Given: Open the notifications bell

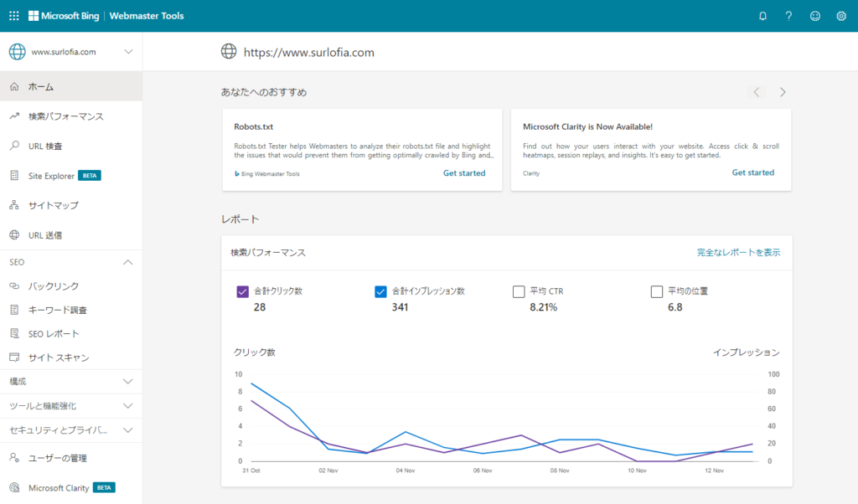Looking at the screenshot, I should [x=762, y=15].
